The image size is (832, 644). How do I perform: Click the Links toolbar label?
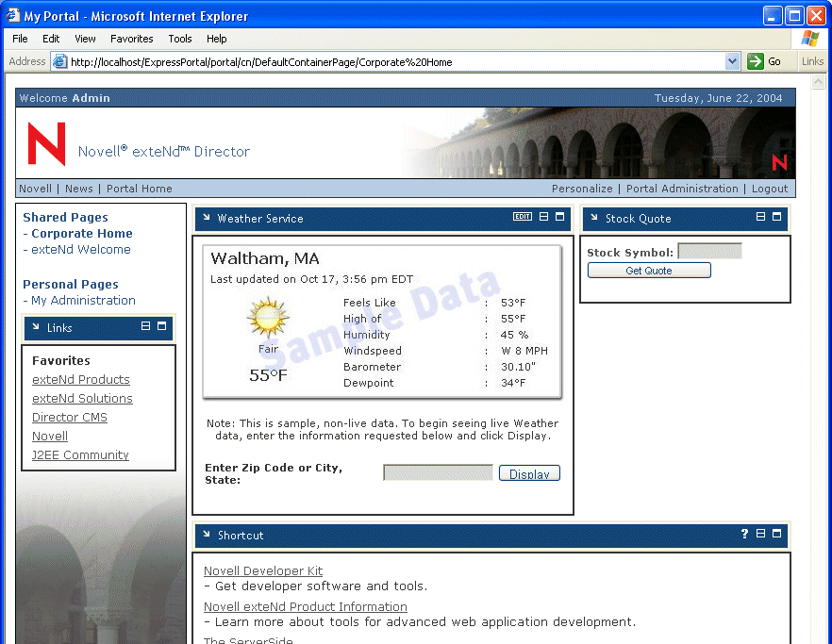[x=812, y=61]
